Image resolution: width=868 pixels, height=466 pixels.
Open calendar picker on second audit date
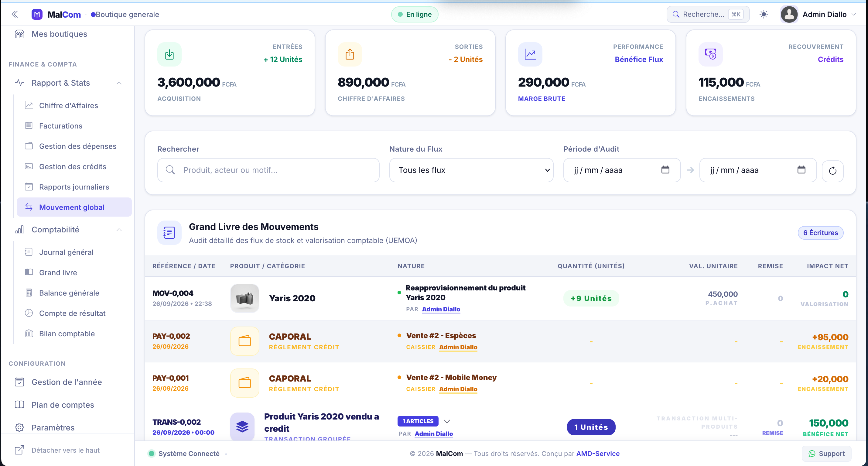click(x=801, y=170)
